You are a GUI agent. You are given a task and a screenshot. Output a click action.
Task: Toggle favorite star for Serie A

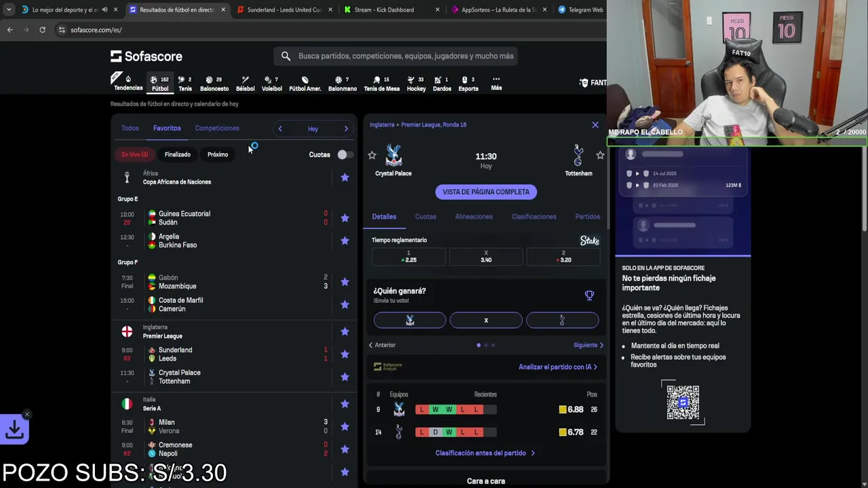pyautogui.click(x=344, y=404)
